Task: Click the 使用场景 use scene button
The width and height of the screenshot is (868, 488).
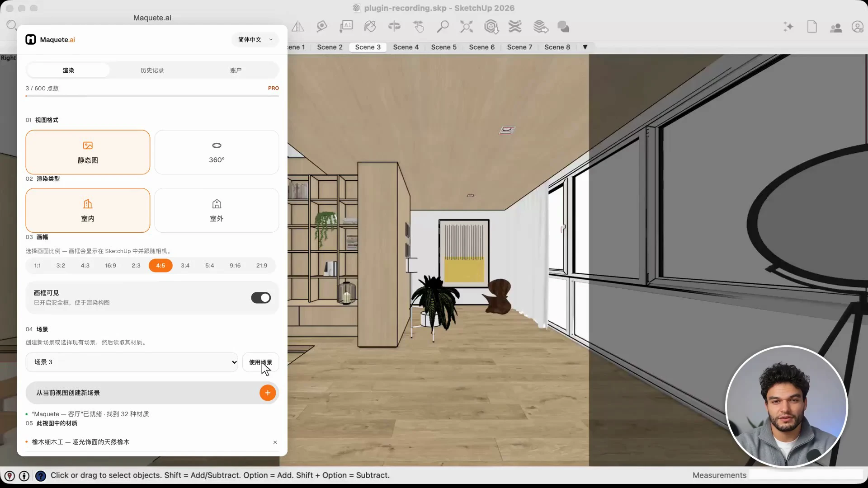Action: (x=261, y=362)
